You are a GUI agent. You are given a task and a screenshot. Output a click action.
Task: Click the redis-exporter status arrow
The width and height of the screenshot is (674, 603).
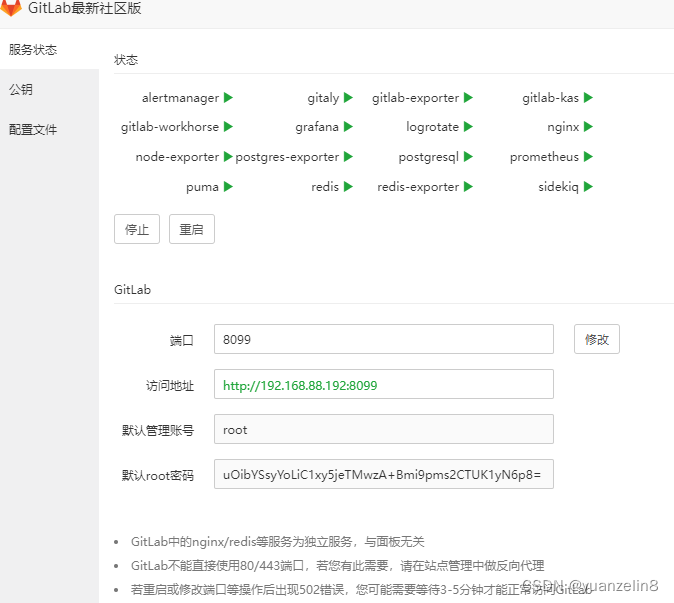[x=468, y=187]
